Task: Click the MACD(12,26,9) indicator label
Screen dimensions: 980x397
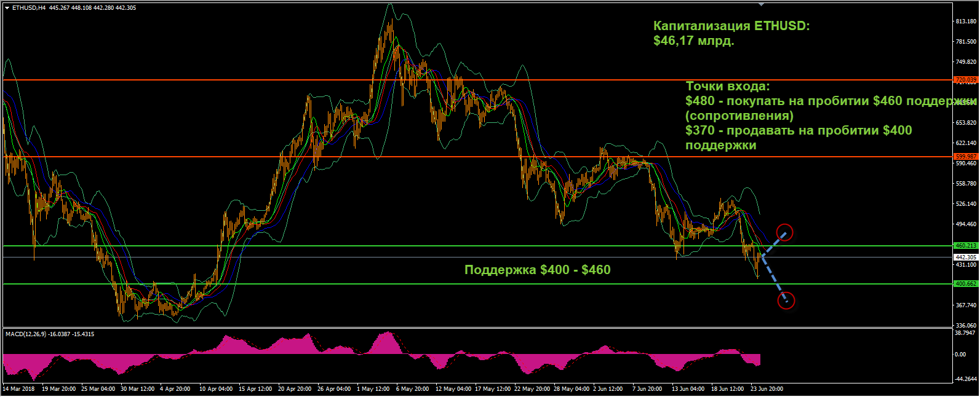Action: 25,334
